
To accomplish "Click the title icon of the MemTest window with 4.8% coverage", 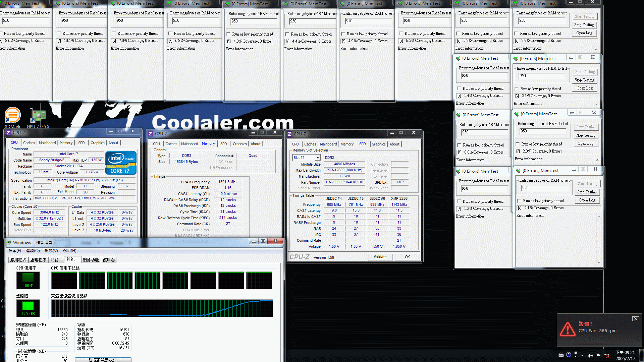I will click(228, 4).
